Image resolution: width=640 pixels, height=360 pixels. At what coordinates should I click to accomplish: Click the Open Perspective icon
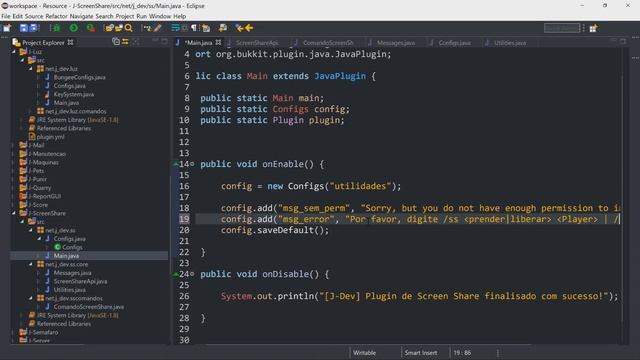[593, 28]
